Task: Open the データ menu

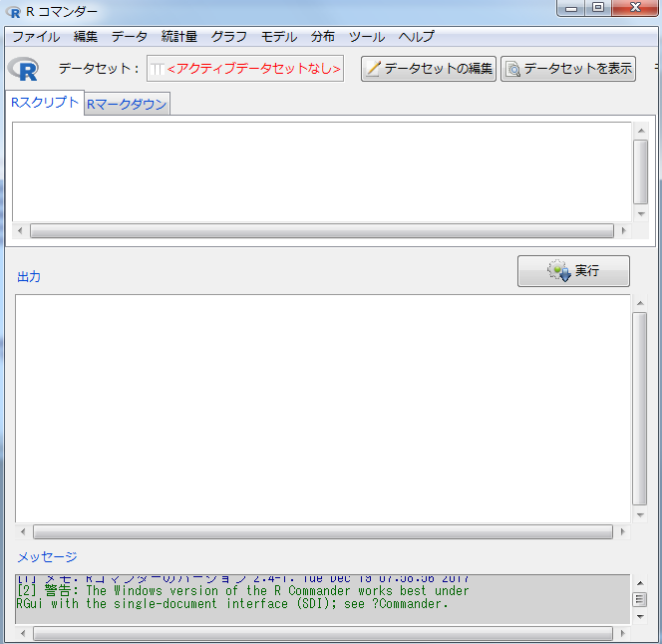Action: (x=130, y=37)
